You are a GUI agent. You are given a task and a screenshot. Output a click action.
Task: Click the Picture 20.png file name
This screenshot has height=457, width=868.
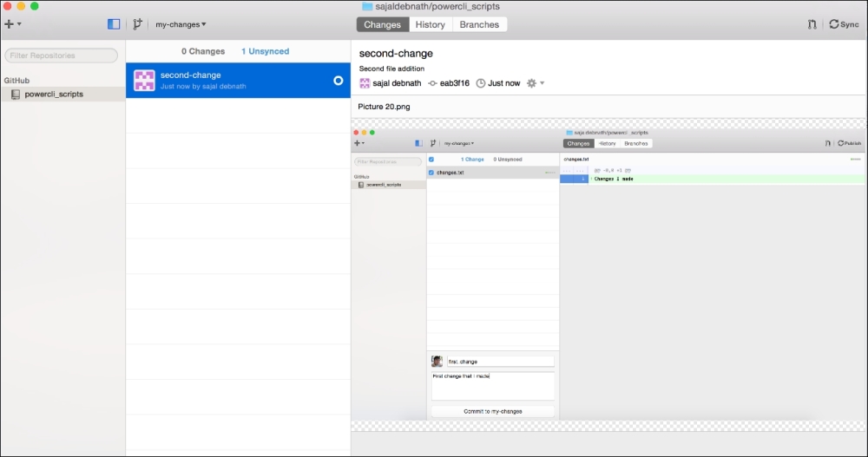(x=385, y=107)
